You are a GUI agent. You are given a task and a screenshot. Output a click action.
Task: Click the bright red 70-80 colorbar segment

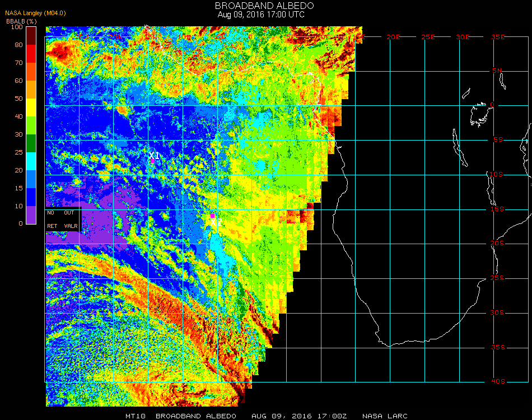31,54
